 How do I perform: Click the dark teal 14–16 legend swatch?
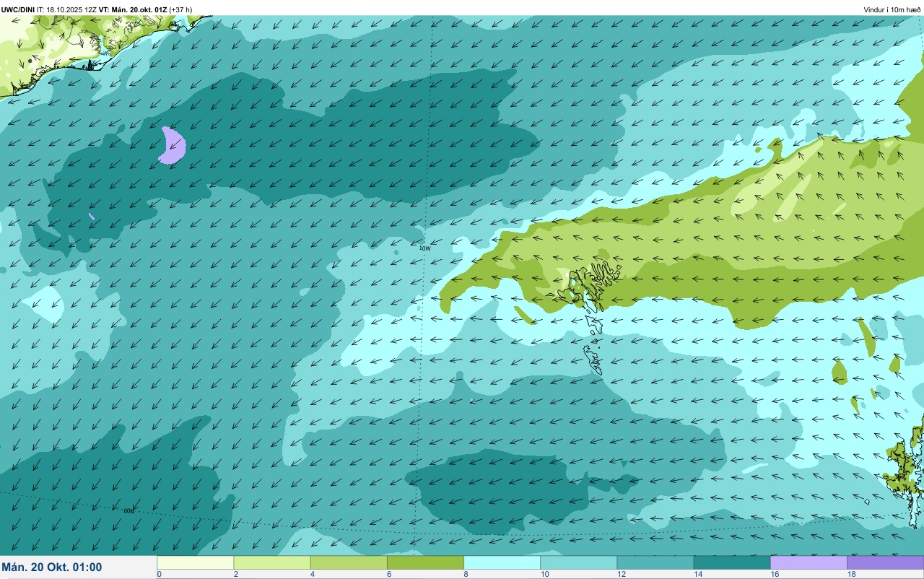click(x=732, y=562)
